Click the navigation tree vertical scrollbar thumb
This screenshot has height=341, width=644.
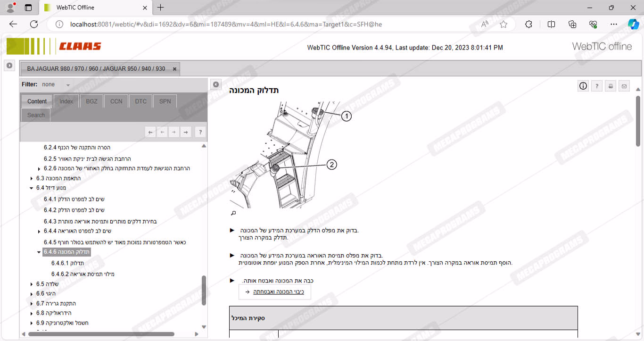tap(204, 291)
